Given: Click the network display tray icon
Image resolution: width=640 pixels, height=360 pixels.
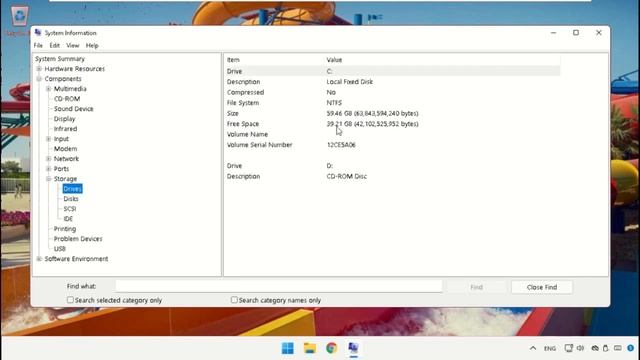Looking at the screenshot, I should tap(569, 348).
